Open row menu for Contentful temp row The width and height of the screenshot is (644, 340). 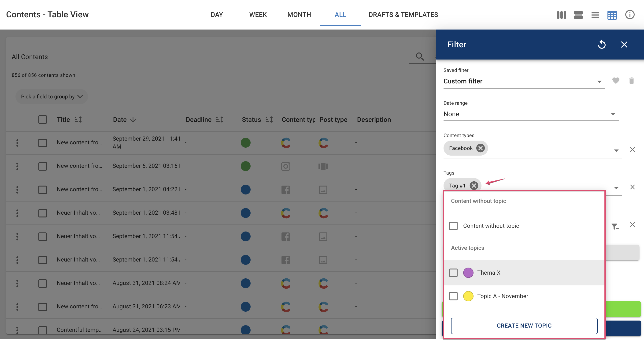point(17,330)
